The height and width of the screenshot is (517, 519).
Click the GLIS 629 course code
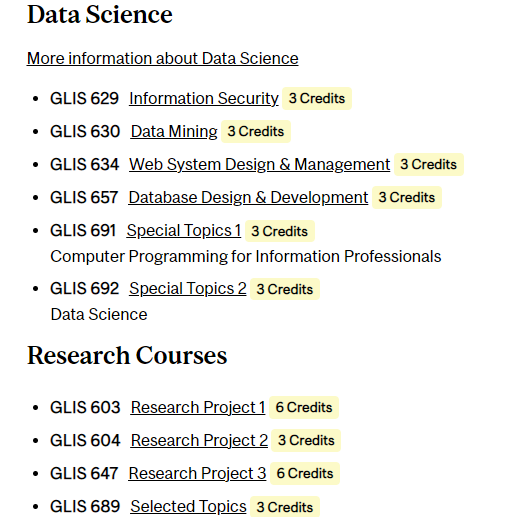pyautogui.click(x=84, y=99)
